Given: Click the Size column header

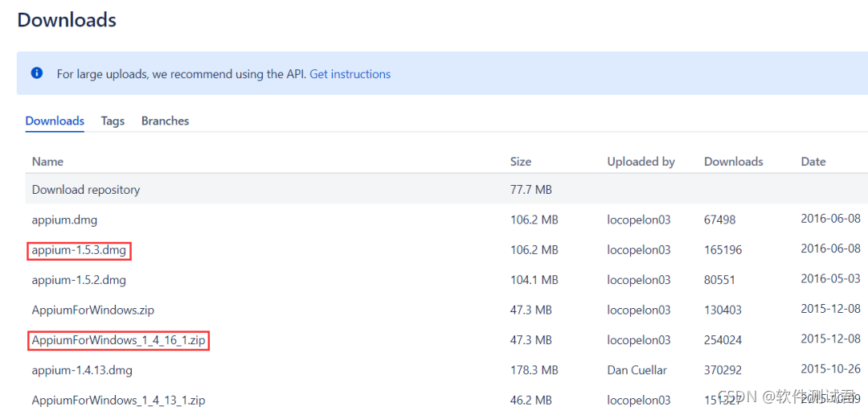Looking at the screenshot, I should (x=520, y=162).
